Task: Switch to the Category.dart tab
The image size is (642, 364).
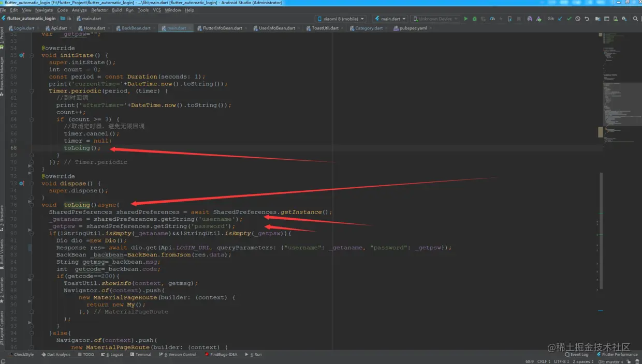Action: pos(368,28)
